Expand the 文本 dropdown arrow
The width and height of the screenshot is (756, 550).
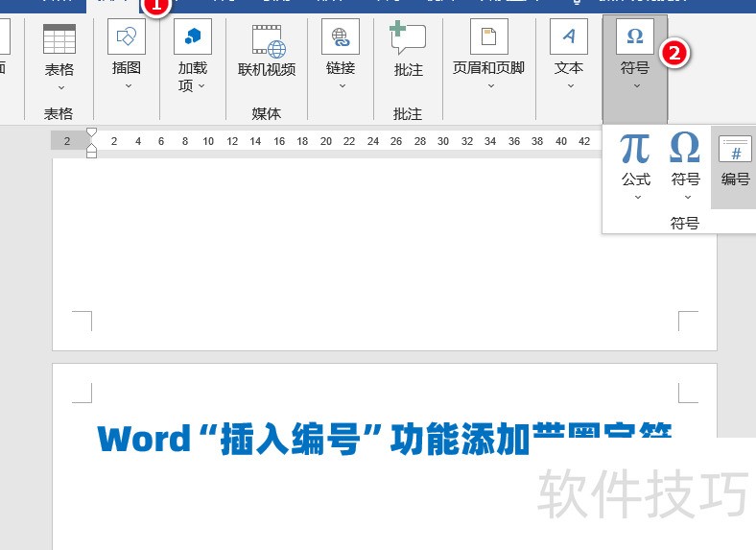[x=571, y=85]
